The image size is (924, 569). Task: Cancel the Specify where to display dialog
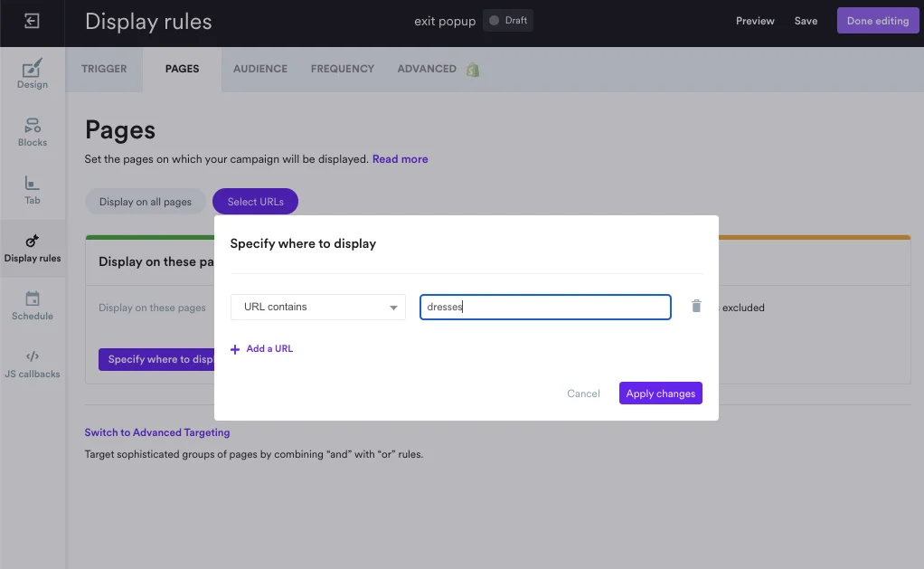(583, 393)
